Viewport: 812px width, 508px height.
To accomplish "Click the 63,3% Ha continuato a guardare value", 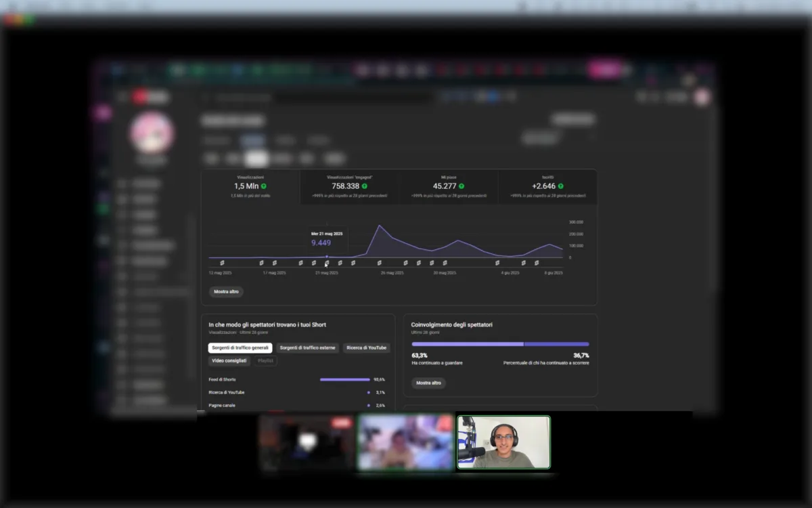I will (420, 355).
